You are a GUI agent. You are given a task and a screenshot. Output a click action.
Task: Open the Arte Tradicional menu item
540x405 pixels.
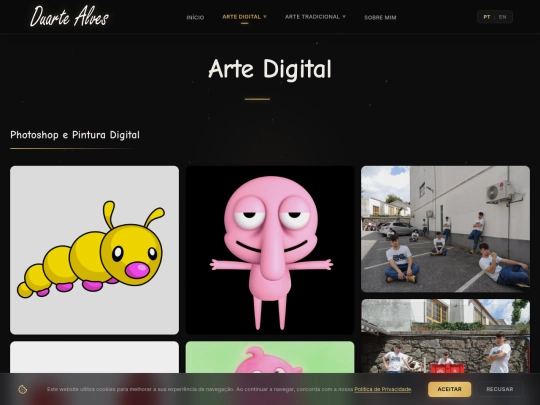tap(312, 17)
